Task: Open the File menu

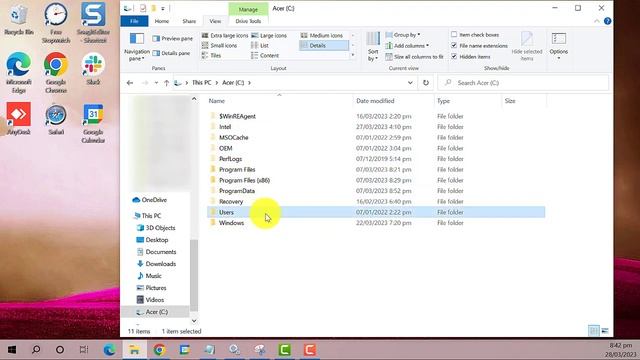Action: click(134, 21)
